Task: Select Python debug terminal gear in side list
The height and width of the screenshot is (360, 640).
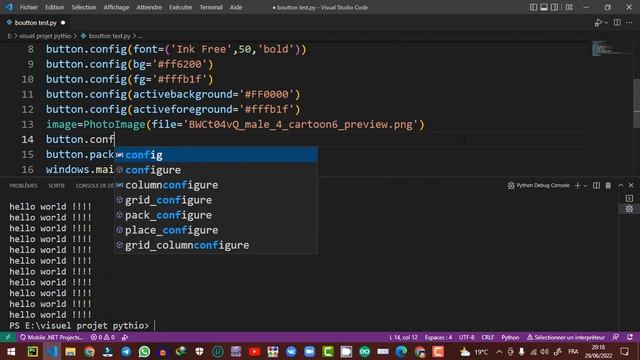Action: click(x=629, y=209)
